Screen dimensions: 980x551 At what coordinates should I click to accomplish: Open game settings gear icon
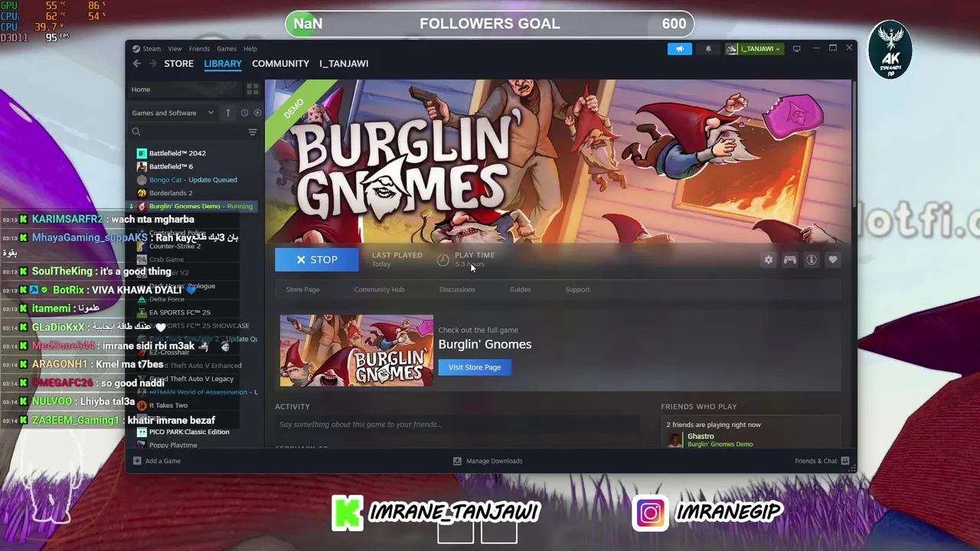(769, 259)
